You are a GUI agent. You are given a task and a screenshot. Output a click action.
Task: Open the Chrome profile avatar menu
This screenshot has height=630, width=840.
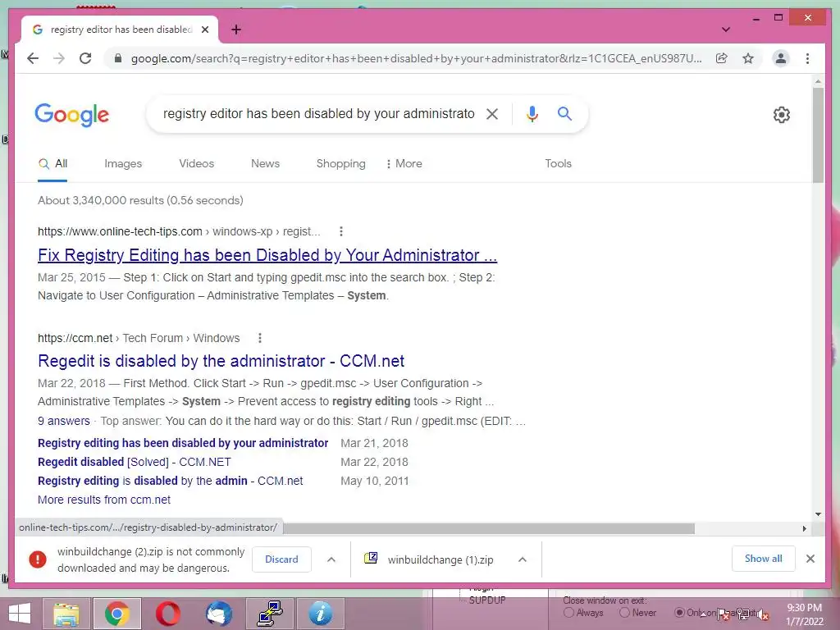point(781,58)
